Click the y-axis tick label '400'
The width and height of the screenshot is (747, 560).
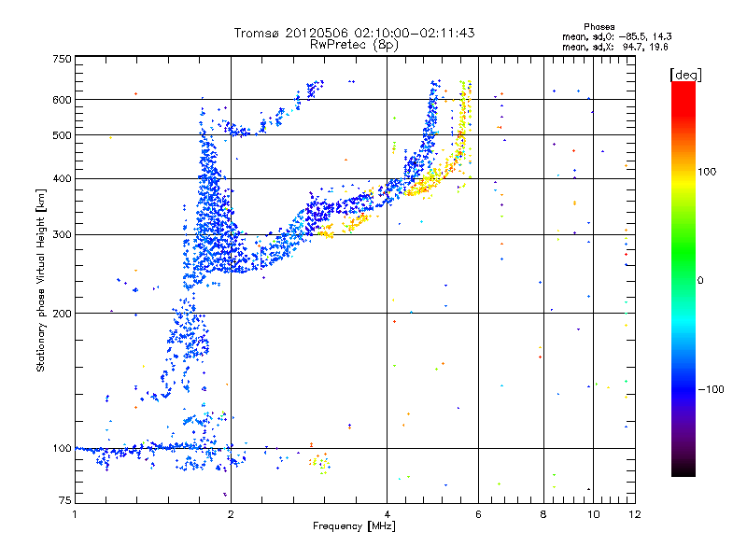pos(62,179)
